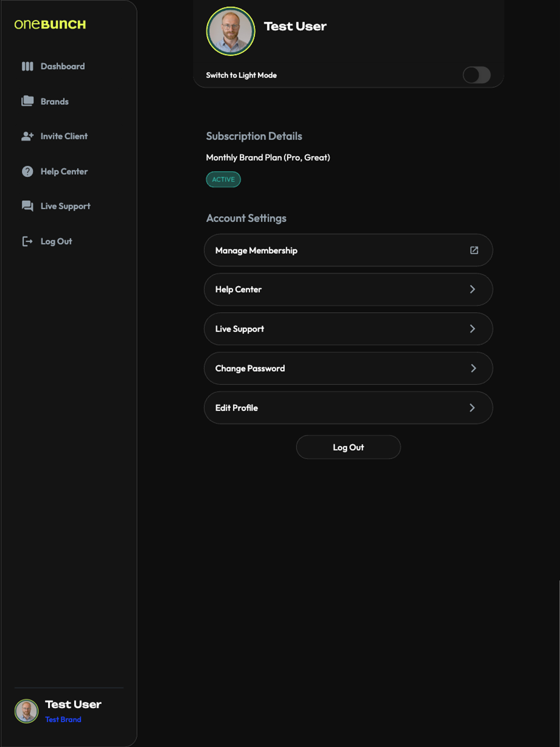
Task: Click the Manage Membership button
Action: click(348, 250)
